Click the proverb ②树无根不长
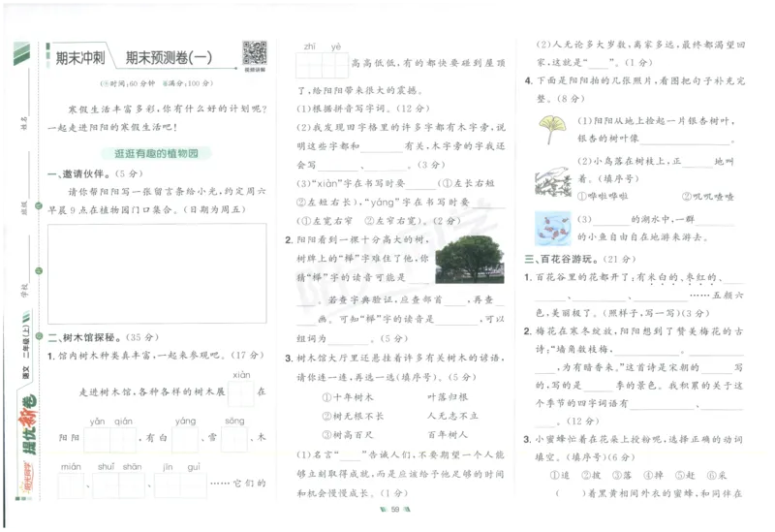Viewport: 775px width, 532px height. click(x=353, y=416)
